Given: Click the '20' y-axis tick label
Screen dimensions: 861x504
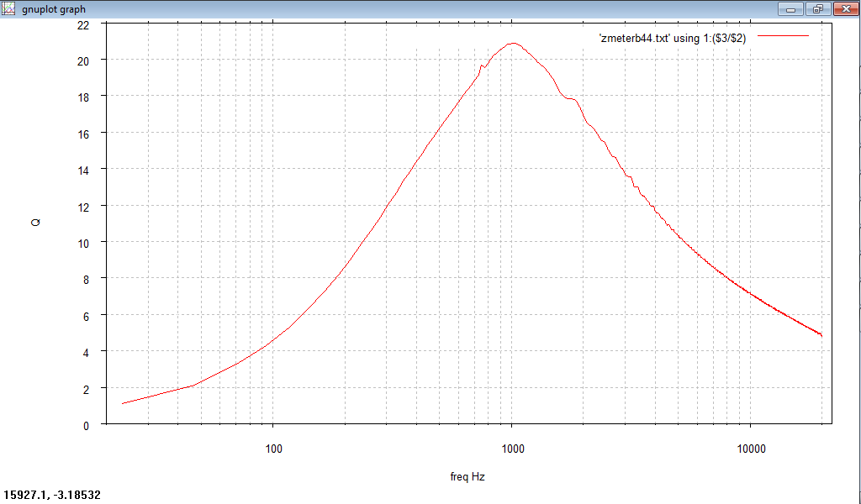Looking at the screenshot, I should coord(83,61).
